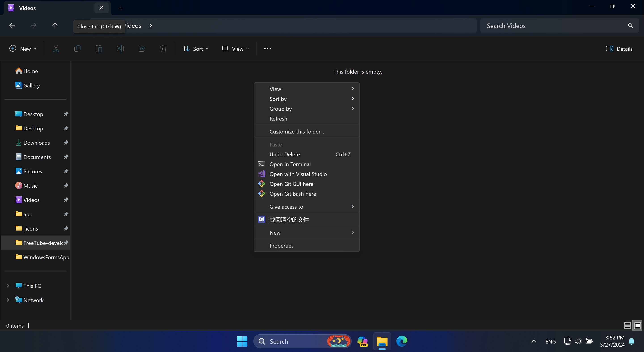Open Git Bash here from context menu
Screen dimensions: 644x352
(292, 194)
